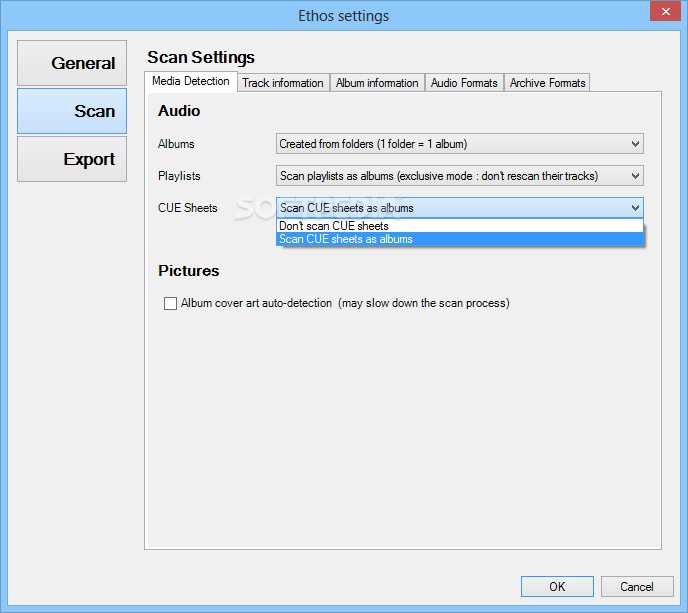Click the "Scan Settings" heading
This screenshot has height=613, width=688.
pos(201,57)
